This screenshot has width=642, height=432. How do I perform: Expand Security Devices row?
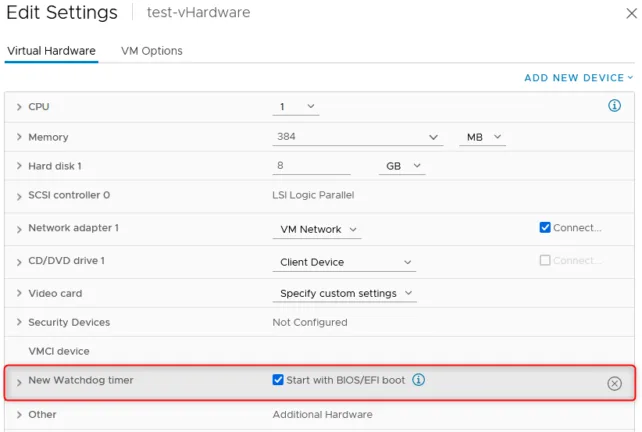(x=19, y=322)
